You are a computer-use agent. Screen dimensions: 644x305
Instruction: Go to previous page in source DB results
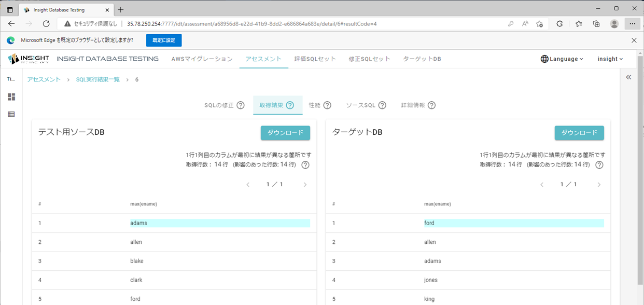click(248, 185)
